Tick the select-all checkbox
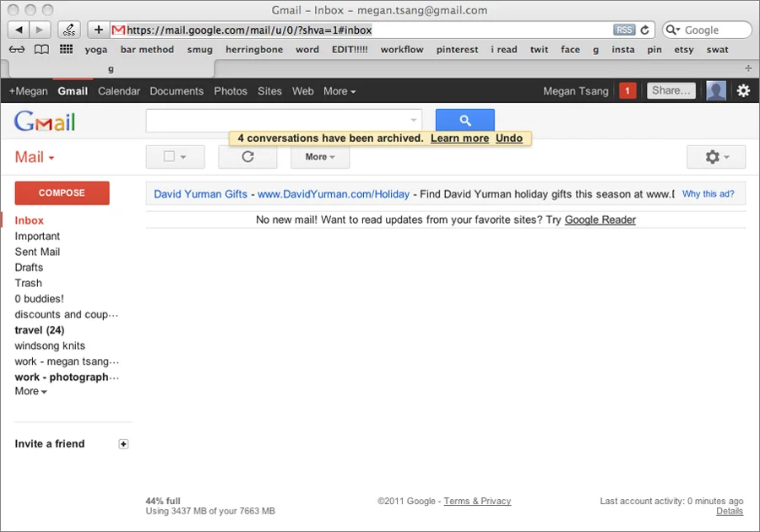 click(x=169, y=156)
